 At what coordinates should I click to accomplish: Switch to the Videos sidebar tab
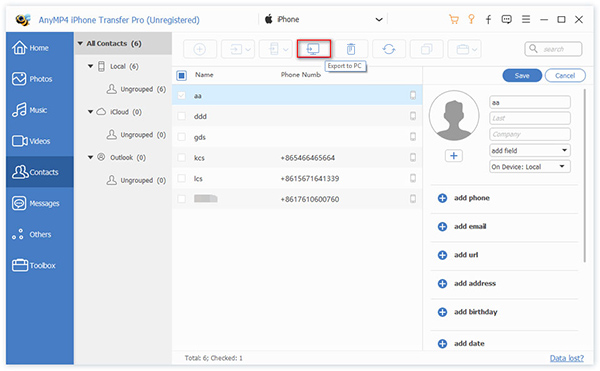[x=39, y=141]
